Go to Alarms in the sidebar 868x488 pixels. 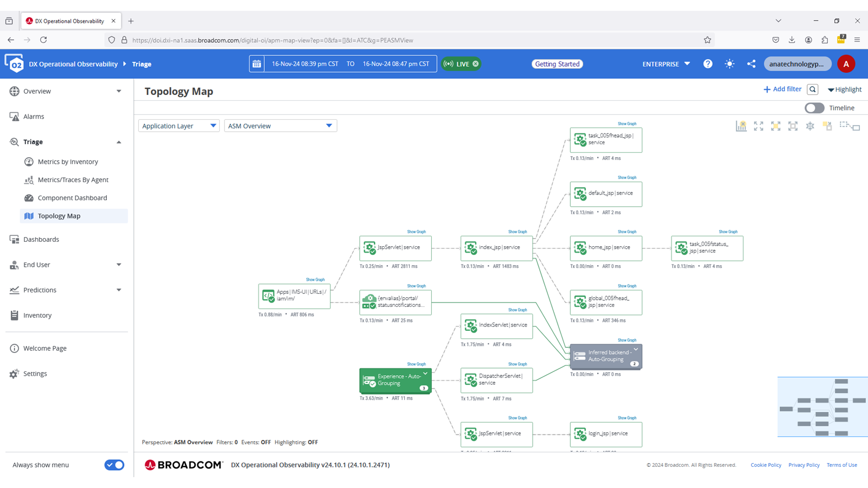(34, 117)
